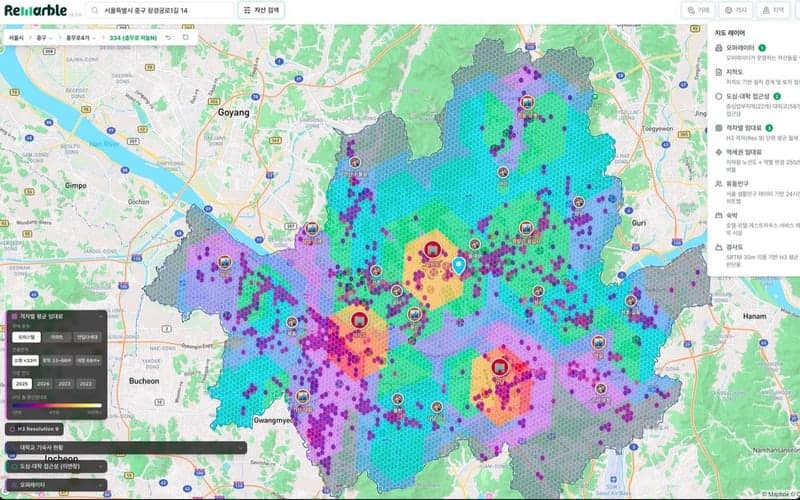The width and height of the screenshot is (800, 500).
Task: Click the Bucheon city label
Action: [144, 381]
